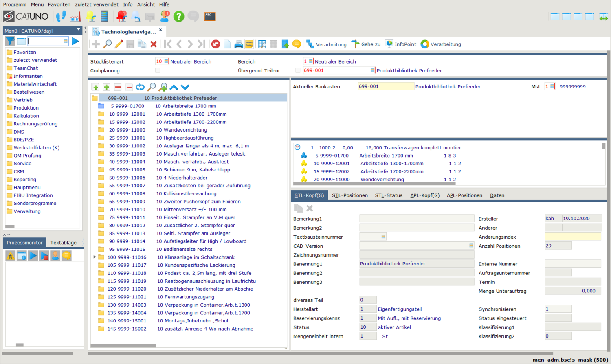
Task: Click the InfoPoint button
Action: point(401,44)
